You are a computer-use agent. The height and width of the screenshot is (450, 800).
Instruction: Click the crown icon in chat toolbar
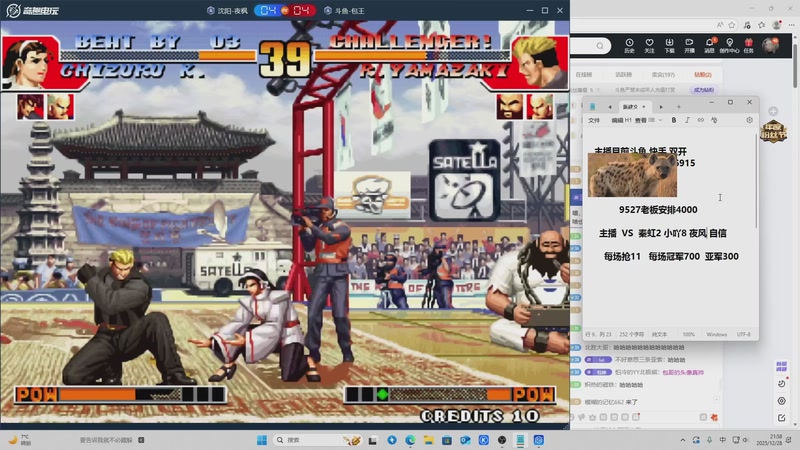pyautogui.click(x=592, y=417)
